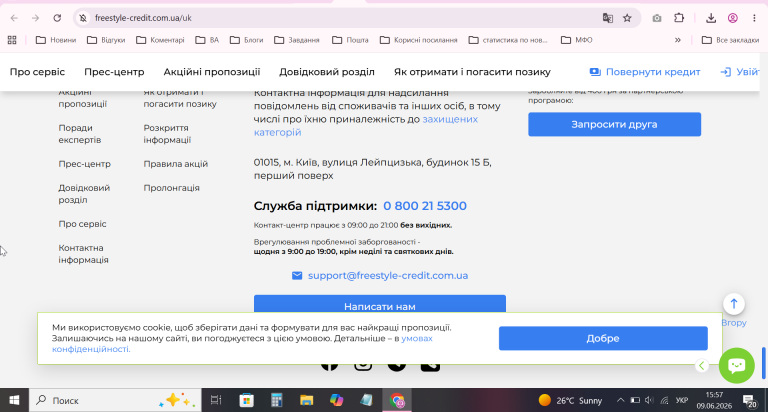Image resolution: width=768 pixels, height=412 pixels.
Task: Open the Chrome three-dot menu
Action: (x=754, y=18)
